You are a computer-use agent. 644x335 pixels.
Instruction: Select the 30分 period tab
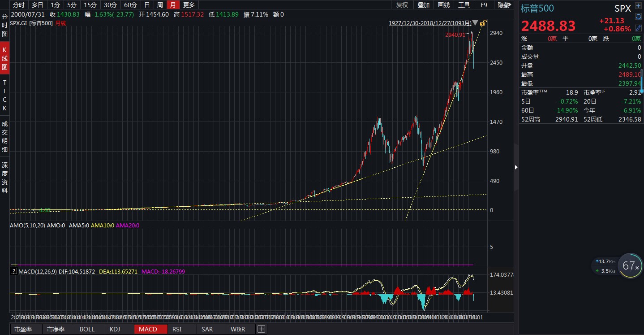(x=110, y=5)
